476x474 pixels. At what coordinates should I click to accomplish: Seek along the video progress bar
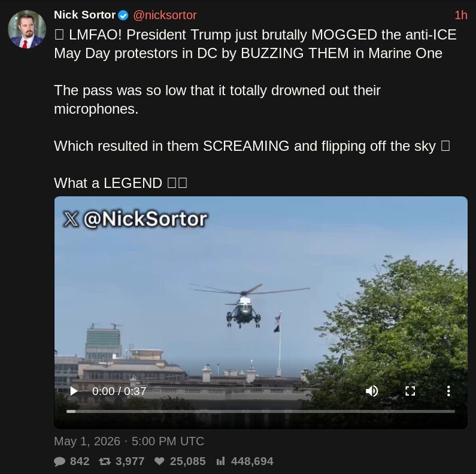pyautogui.click(x=260, y=412)
